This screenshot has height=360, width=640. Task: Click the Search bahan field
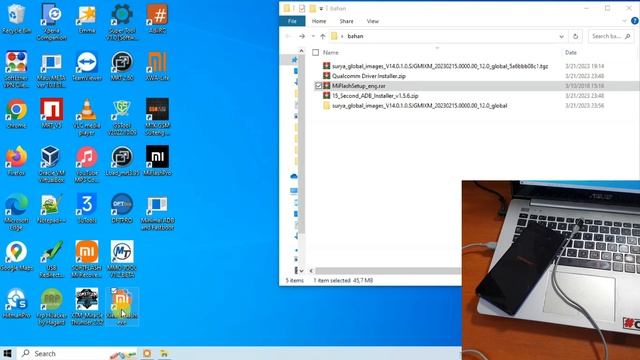611,36
